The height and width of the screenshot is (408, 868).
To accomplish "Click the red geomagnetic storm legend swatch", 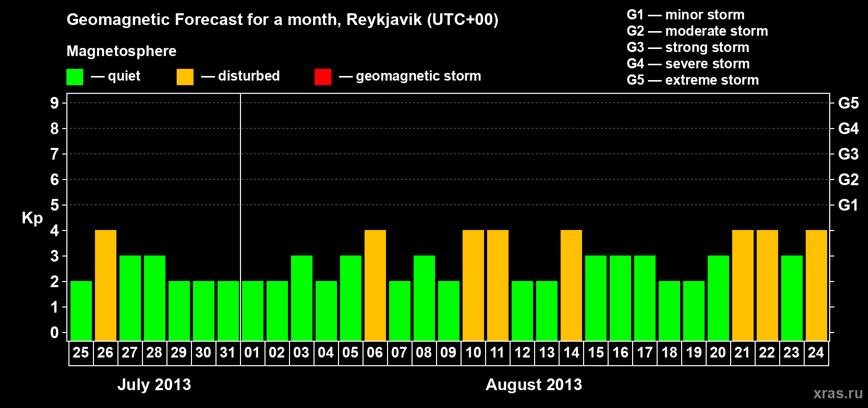I will point(323,77).
